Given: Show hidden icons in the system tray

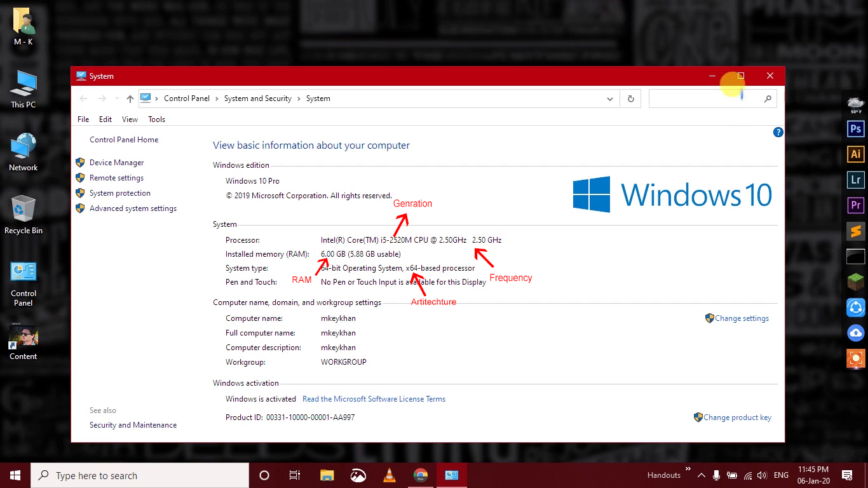Looking at the screenshot, I should pos(702,475).
